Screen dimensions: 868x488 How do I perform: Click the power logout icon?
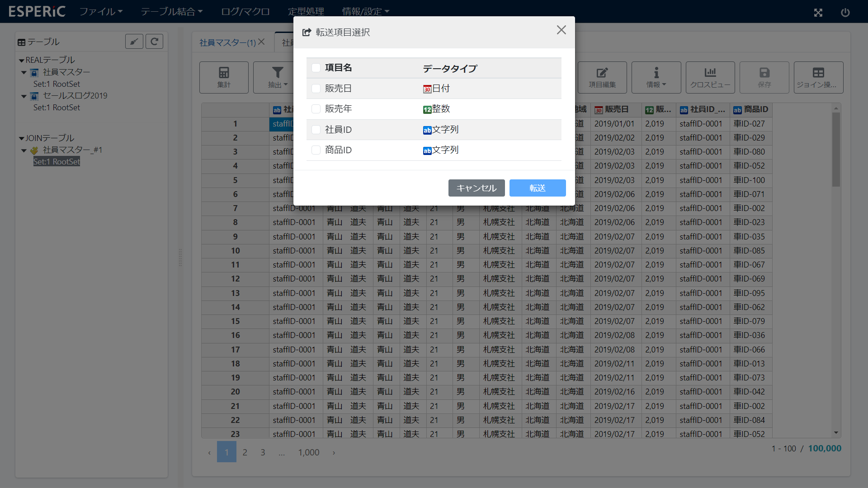(x=845, y=13)
